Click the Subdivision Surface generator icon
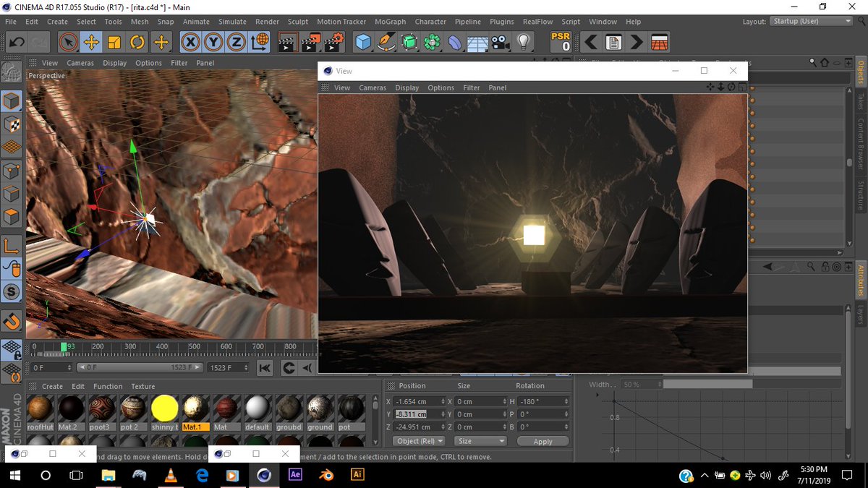Image resolution: width=868 pixels, height=488 pixels. 409,42
